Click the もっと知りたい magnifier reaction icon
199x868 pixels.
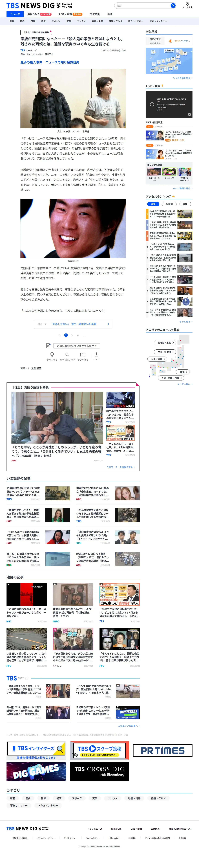(x=67, y=355)
